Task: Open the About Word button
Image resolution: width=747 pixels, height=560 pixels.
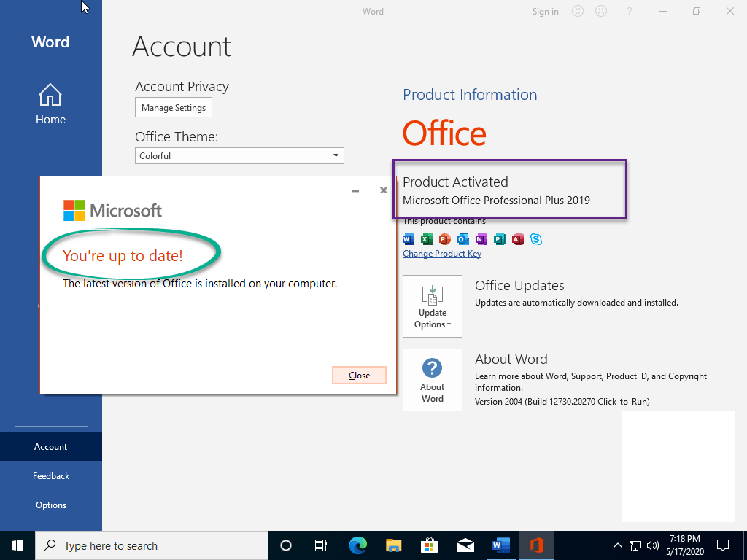Action: pyautogui.click(x=433, y=380)
